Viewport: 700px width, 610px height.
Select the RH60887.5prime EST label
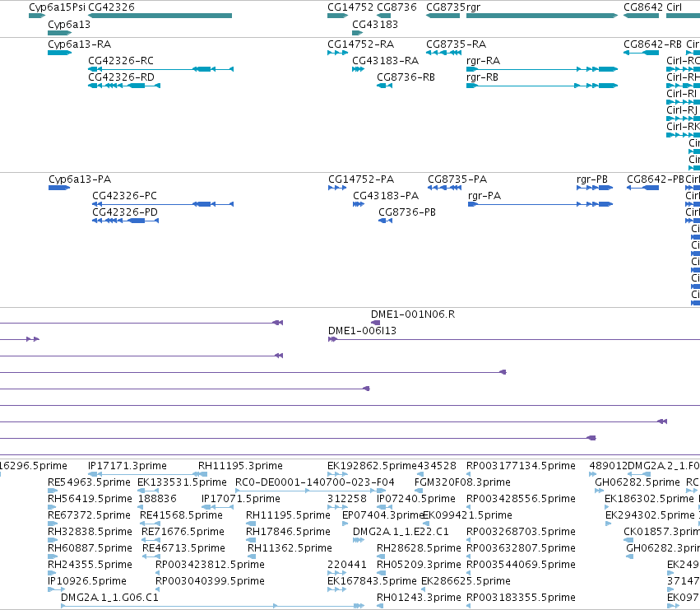[x=90, y=548]
